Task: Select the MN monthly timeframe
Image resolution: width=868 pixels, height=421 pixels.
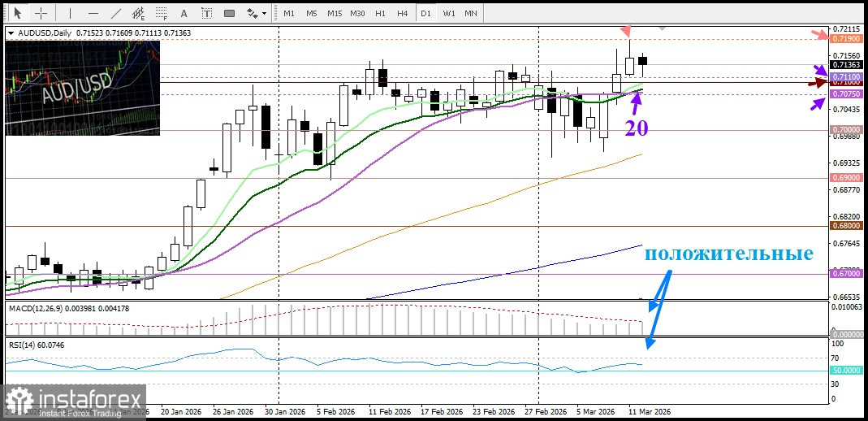Action: pyautogui.click(x=470, y=13)
